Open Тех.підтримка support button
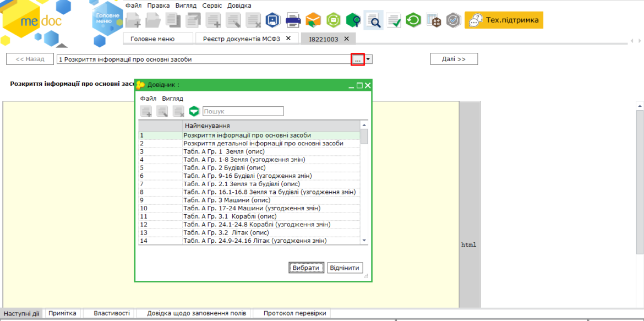Screen dimensions: 644x321 pyautogui.click(x=504, y=20)
